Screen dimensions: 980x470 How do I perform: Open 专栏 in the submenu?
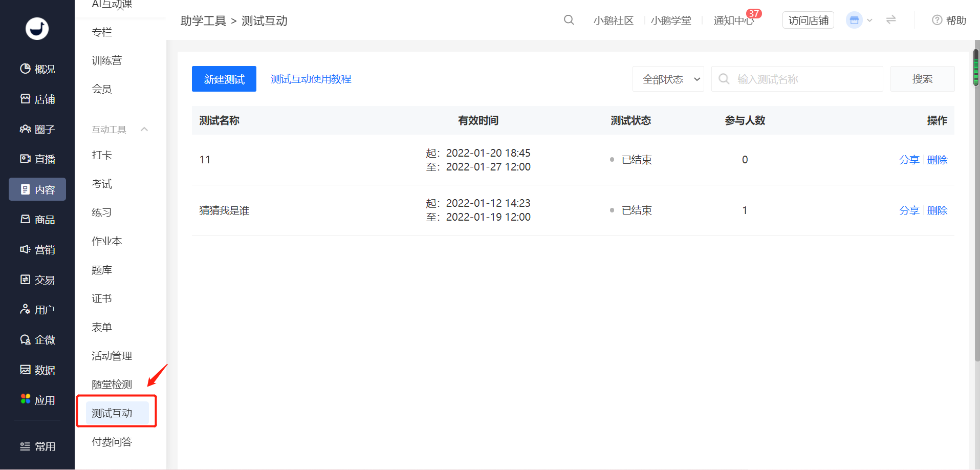point(102,32)
